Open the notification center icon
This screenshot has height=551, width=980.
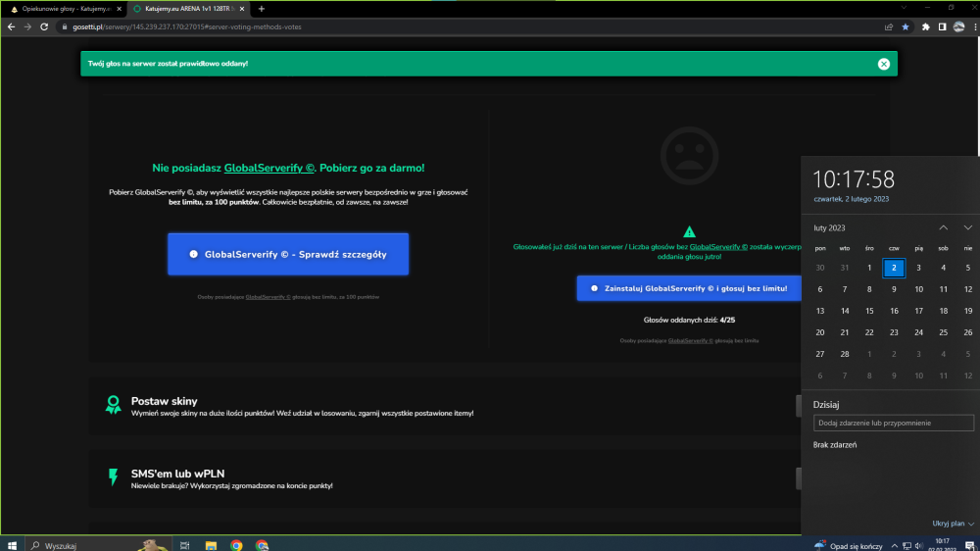click(x=969, y=545)
